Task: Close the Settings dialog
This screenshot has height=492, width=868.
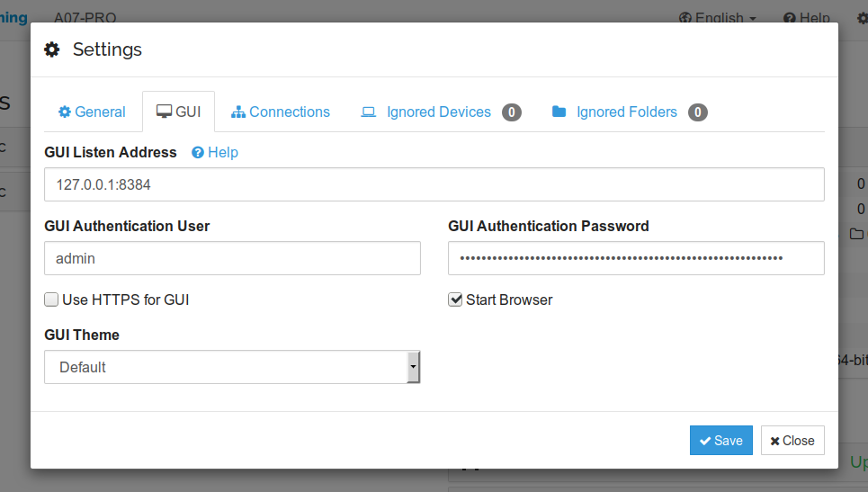Action: tap(792, 441)
